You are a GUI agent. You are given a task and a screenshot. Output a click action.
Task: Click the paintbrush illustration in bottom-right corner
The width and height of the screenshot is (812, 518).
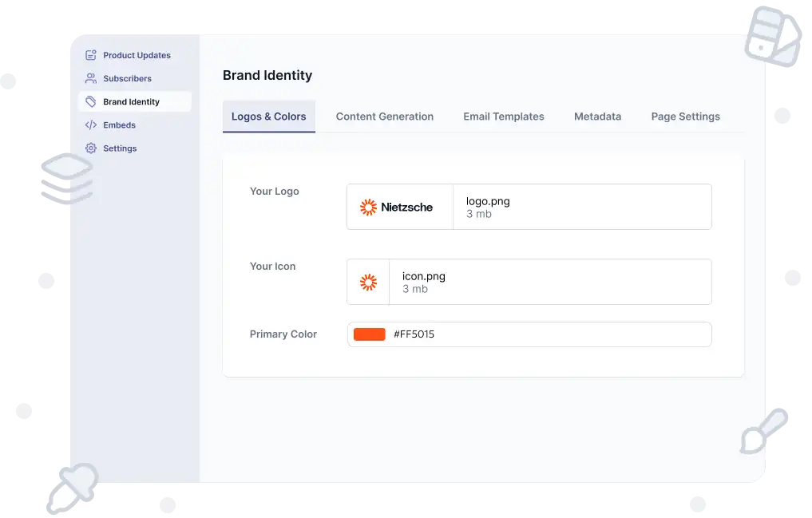(764, 429)
